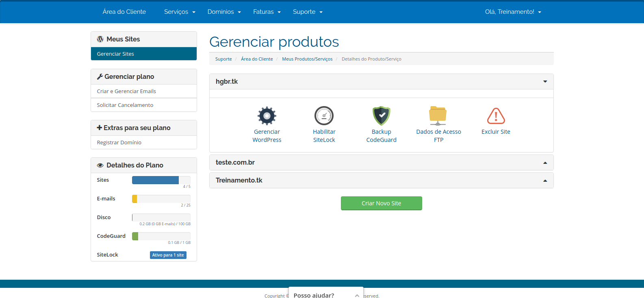This screenshot has width=644, height=298.
Task: Click the Gerenciar produtos page title
Action: 274,42
